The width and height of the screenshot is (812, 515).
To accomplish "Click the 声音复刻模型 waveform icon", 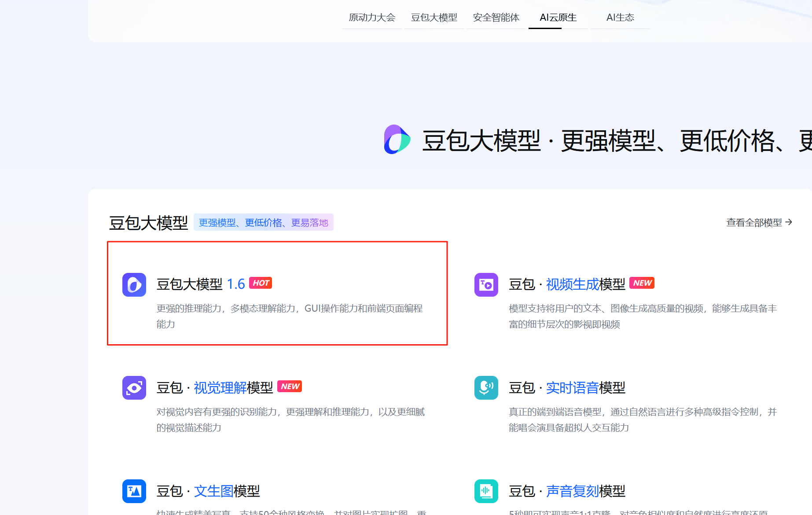I will [486, 491].
